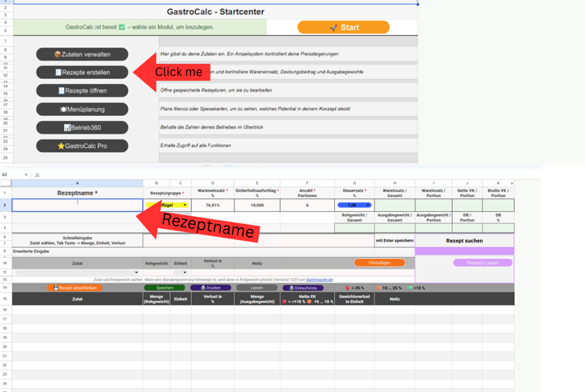This screenshot has height=392, width=585.
Task: Click GastroCalc Pro star button
Action: click(x=82, y=146)
